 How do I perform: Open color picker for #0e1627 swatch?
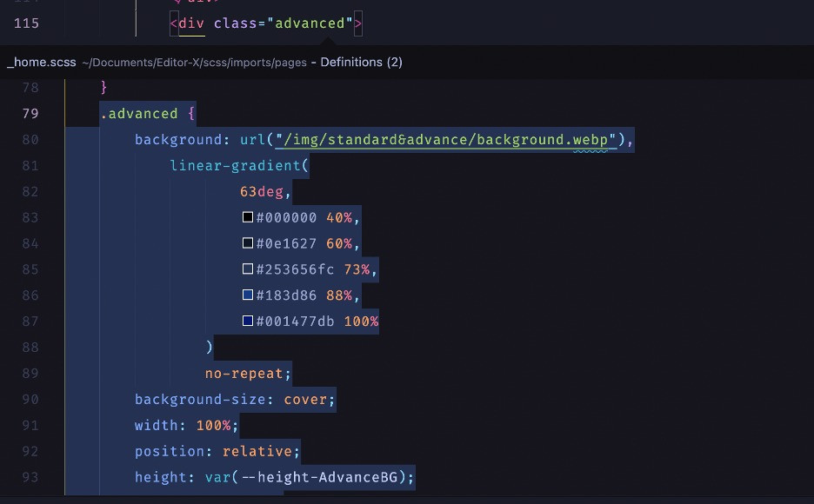pos(248,243)
